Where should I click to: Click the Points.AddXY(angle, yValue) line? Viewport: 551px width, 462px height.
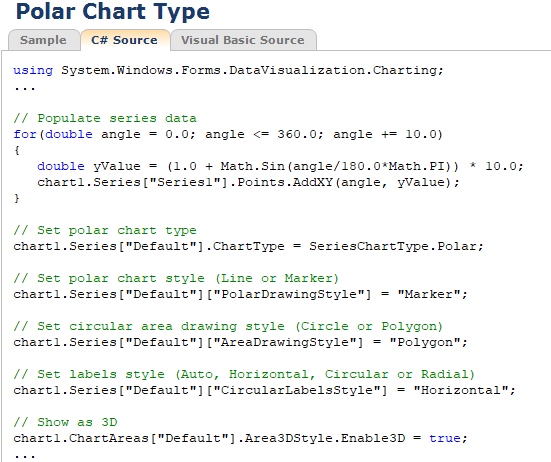[x=248, y=182]
